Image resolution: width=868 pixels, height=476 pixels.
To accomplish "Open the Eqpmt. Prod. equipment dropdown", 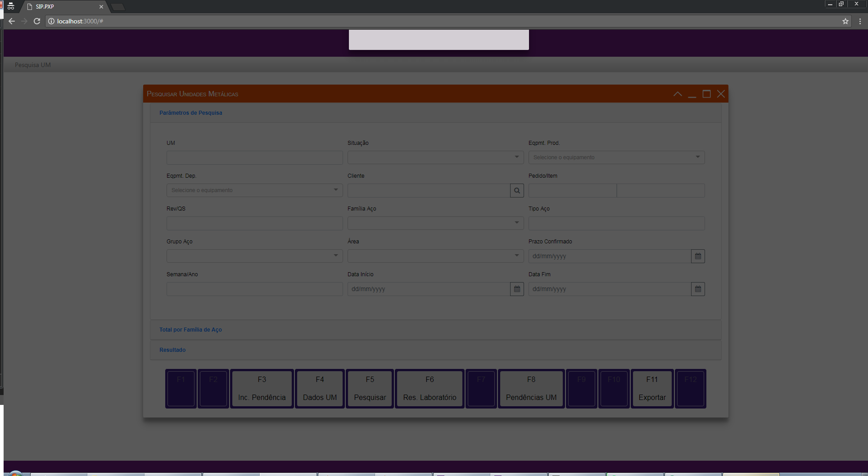I will [616, 157].
